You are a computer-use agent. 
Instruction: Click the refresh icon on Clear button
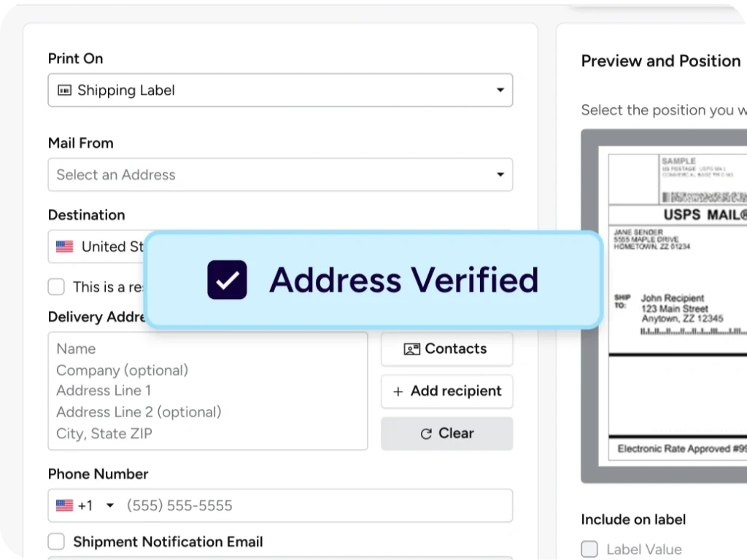[x=426, y=434]
